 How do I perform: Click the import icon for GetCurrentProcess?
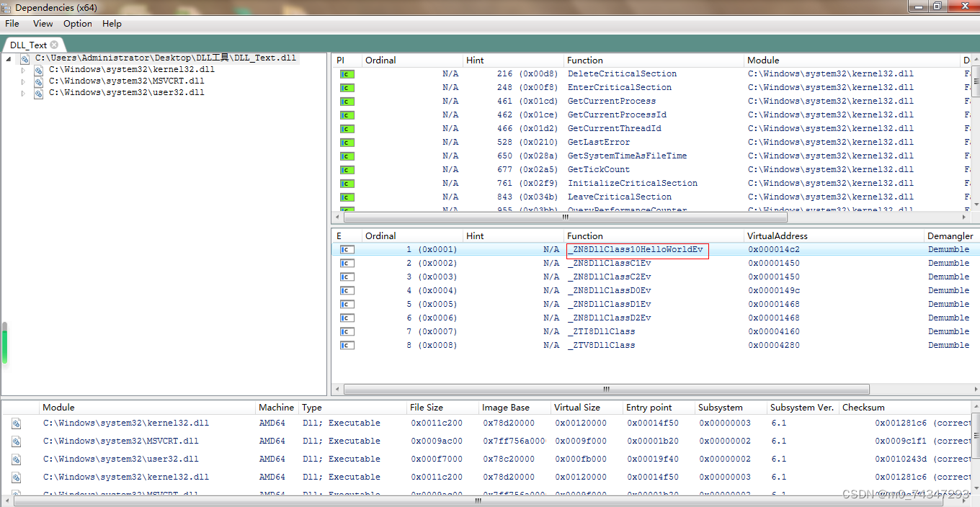tap(347, 102)
